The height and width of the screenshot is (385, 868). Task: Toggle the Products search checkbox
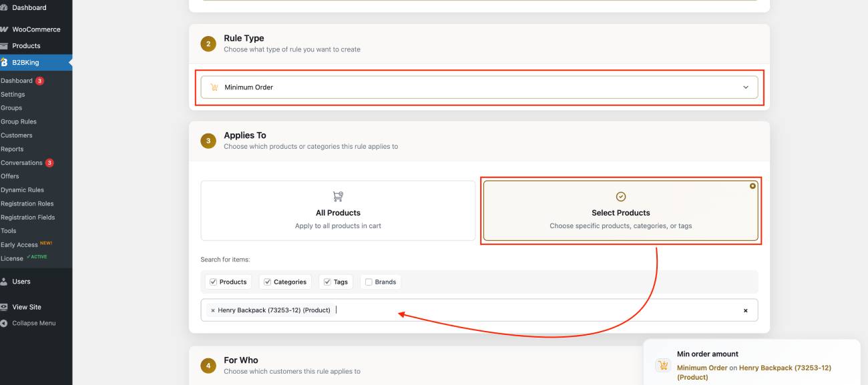(x=214, y=282)
